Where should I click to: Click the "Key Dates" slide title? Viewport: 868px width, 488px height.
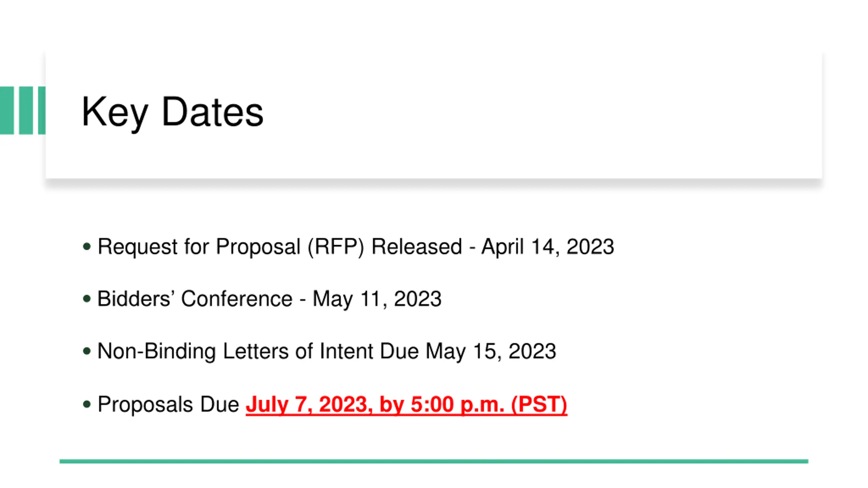click(172, 112)
